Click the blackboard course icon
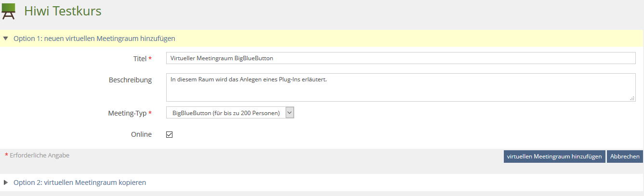Viewport: 644px width, 196px height. coord(8,11)
